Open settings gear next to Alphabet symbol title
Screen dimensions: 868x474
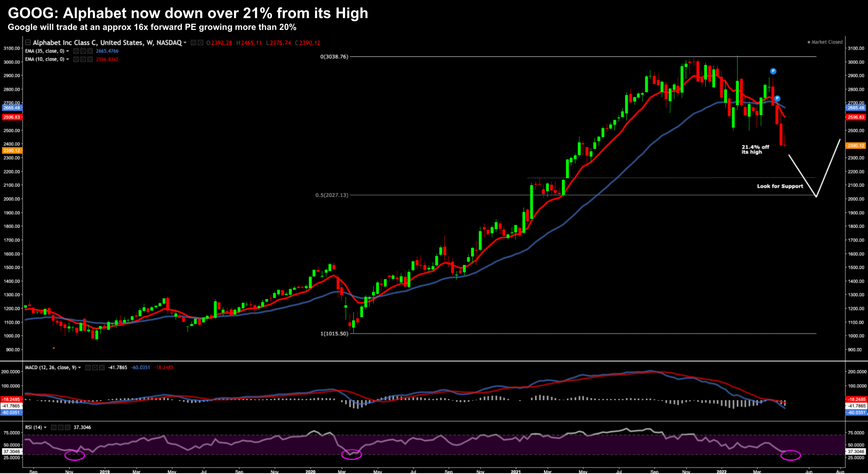pyautogui.click(x=200, y=43)
